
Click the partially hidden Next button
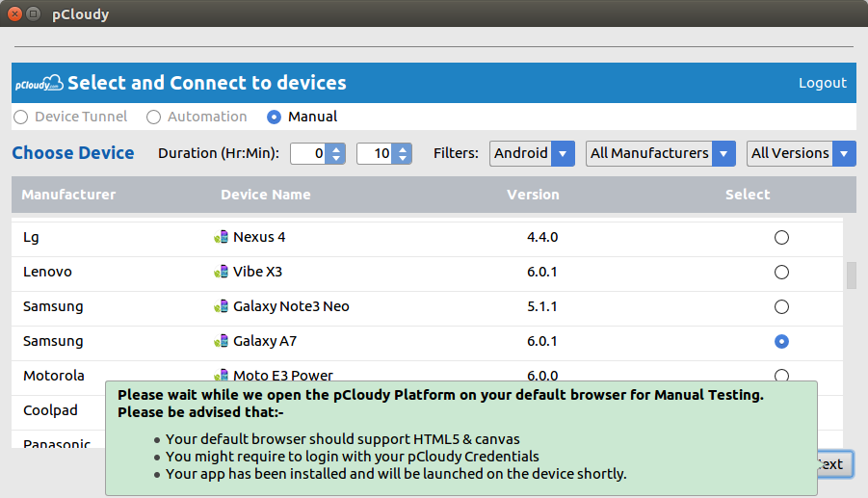[x=835, y=464]
